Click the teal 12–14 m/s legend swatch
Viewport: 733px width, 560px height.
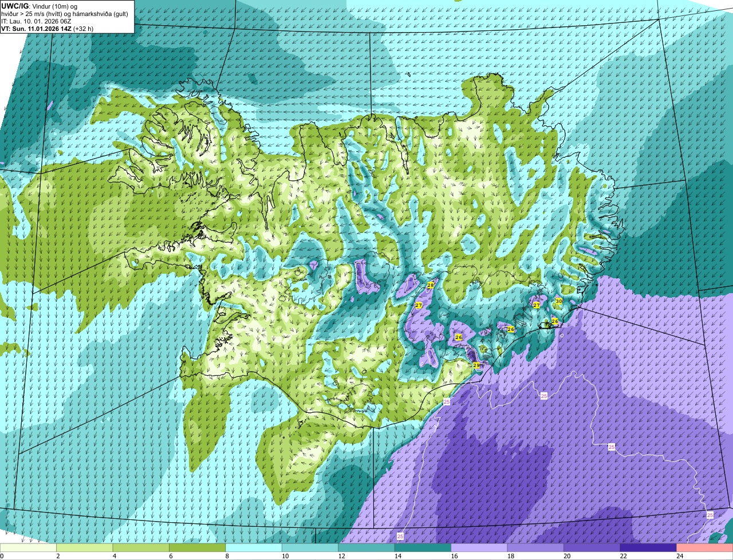coord(367,548)
